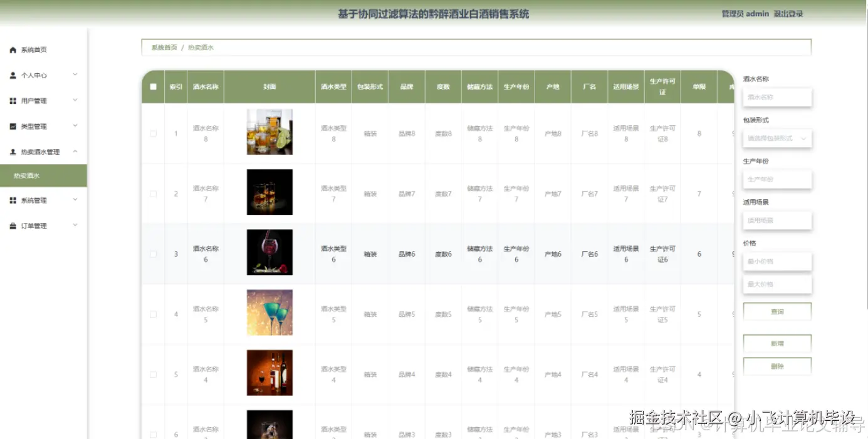Click the 生产年份 column header
Viewport: 868px width, 439px height.
click(516, 87)
